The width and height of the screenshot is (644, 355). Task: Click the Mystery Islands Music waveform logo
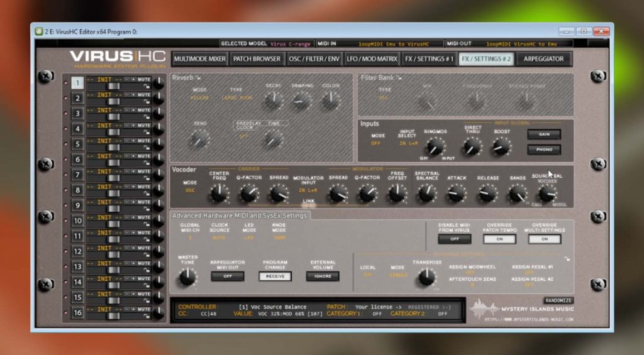[484, 309]
